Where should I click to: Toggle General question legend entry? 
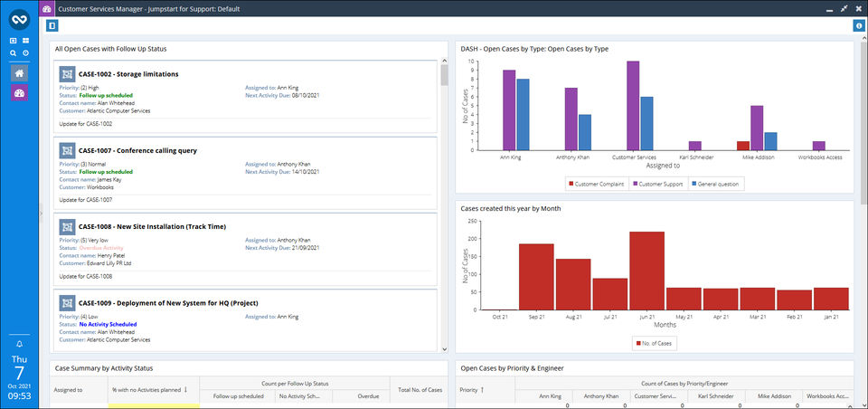pos(717,184)
